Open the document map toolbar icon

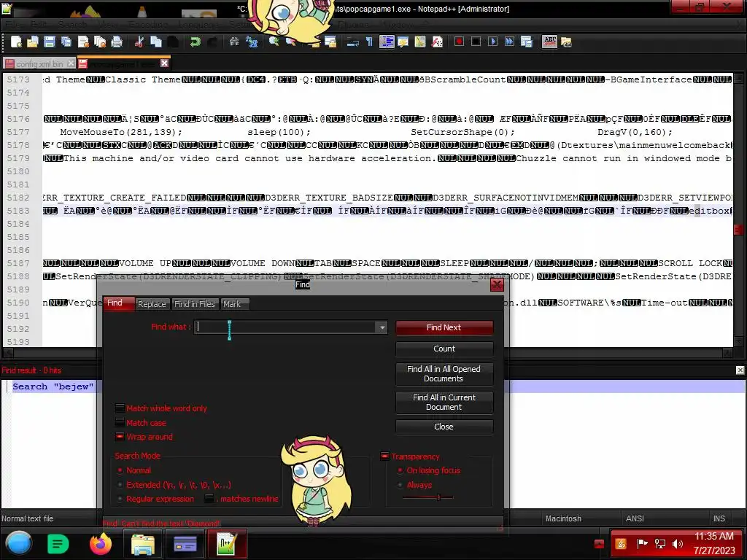(419, 42)
